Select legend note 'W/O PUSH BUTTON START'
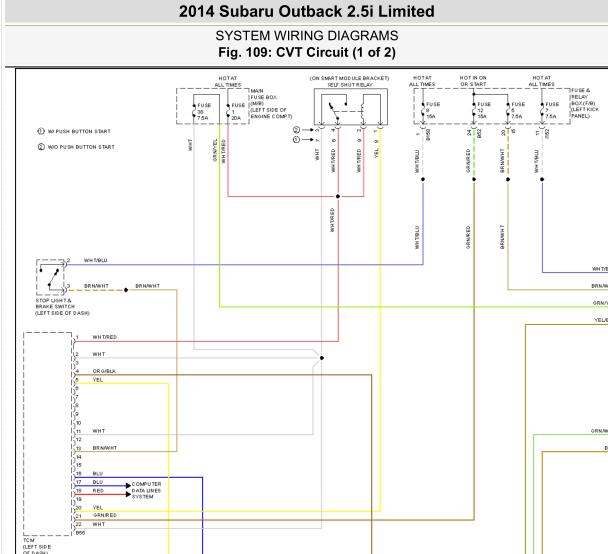608x554 pixels. click(81, 147)
